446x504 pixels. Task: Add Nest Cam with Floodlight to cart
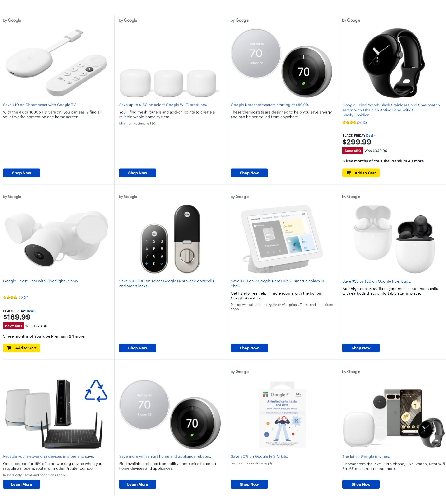(22, 348)
